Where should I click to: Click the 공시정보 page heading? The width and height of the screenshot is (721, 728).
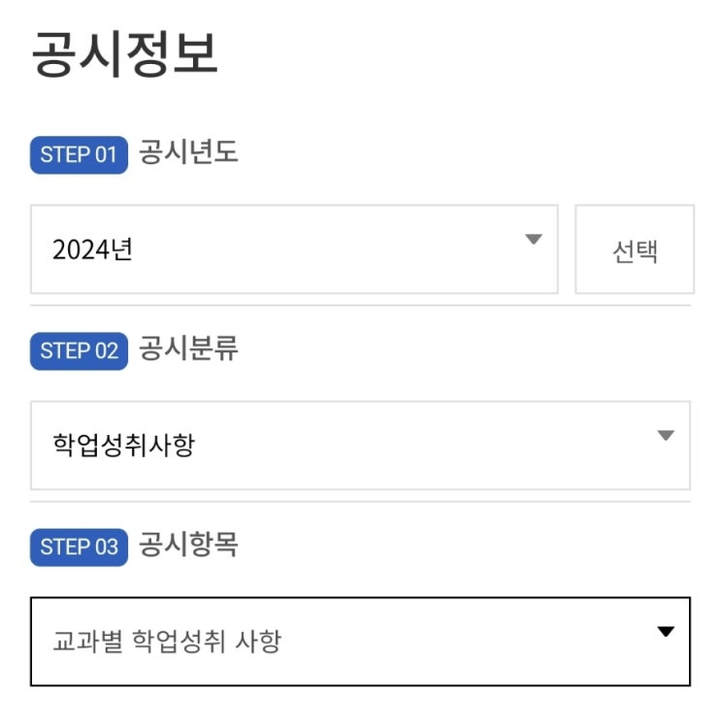(x=124, y=54)
